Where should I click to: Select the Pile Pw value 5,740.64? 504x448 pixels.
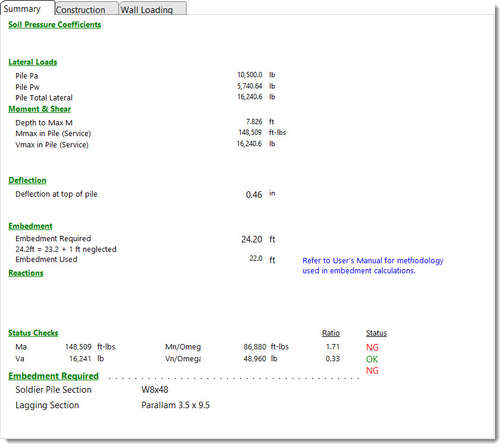pyautogui.click(x=250, y=86)
